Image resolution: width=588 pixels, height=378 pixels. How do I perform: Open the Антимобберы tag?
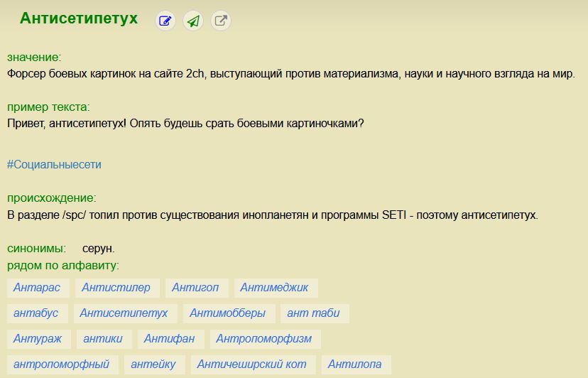point(227,313)
